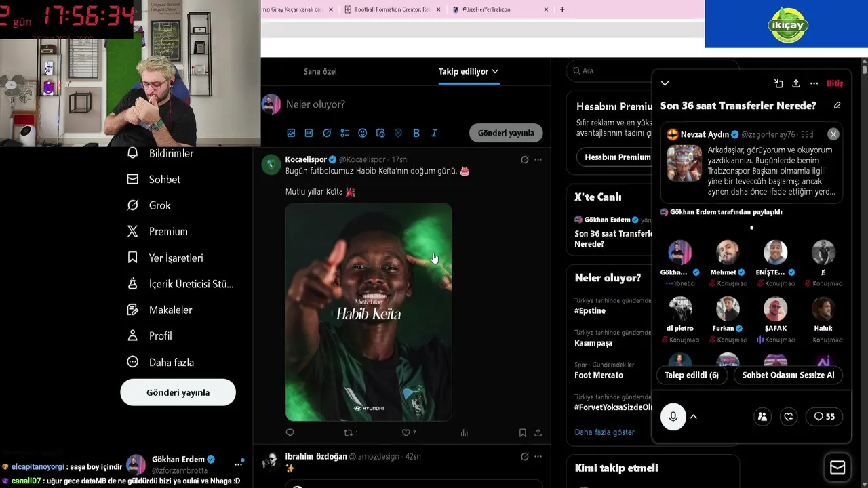Screen dimensions: 868x488
Task: Open the floating messages envelope icon
Action: coord(837,468)
